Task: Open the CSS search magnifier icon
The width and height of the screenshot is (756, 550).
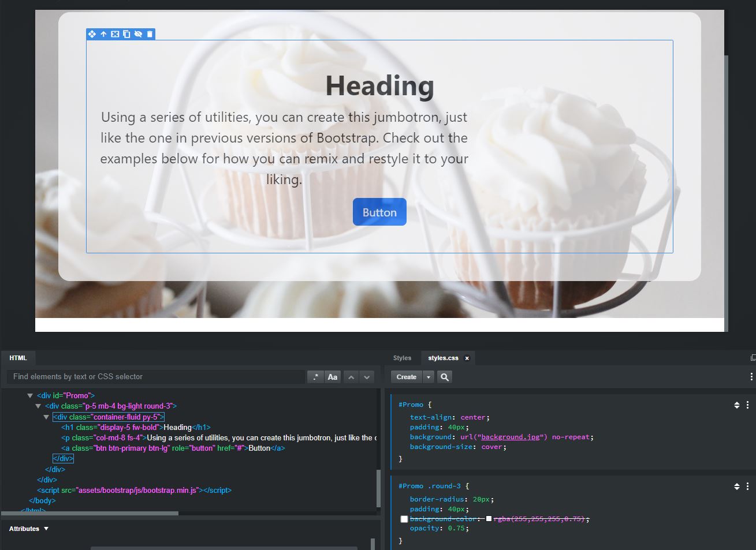Action: [x=444, y=377]
